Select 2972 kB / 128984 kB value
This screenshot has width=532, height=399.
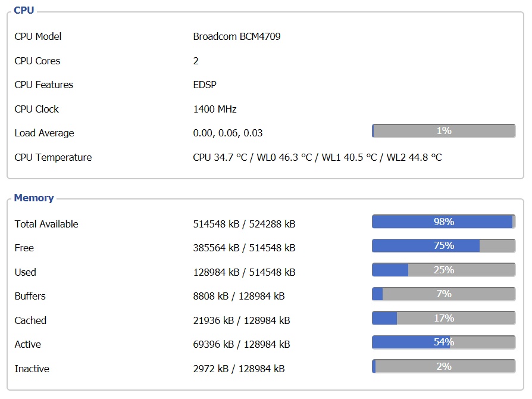[239, 369]
